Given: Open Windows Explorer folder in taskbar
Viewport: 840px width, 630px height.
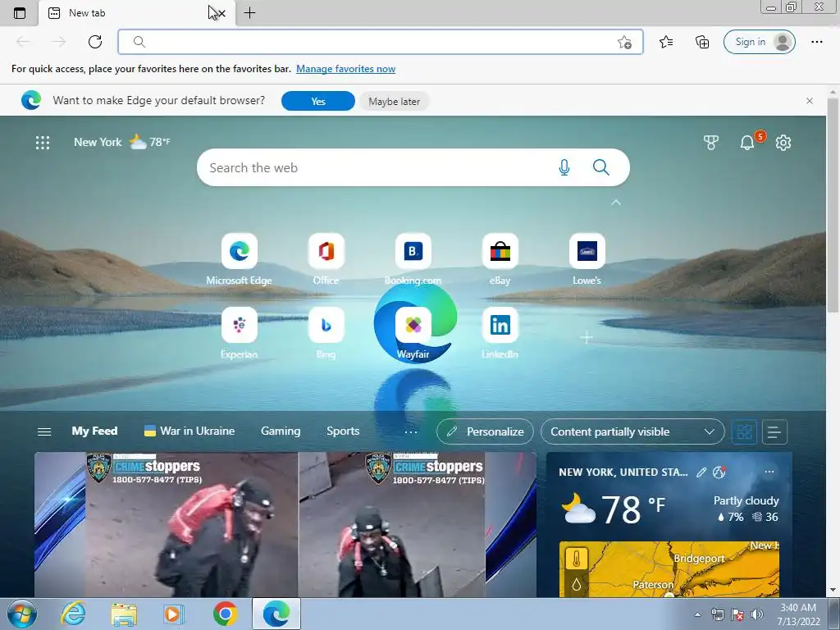Looking at the screenshot, I should point(124,614).
